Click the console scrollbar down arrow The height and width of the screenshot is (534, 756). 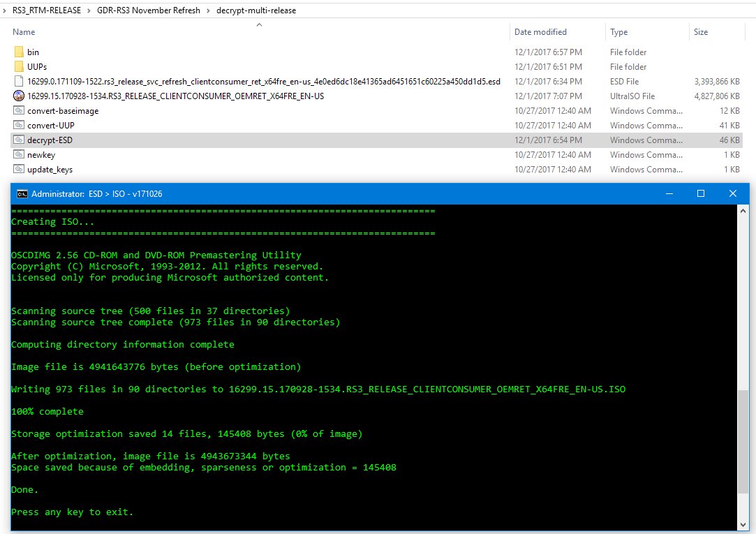coord(743,524)
